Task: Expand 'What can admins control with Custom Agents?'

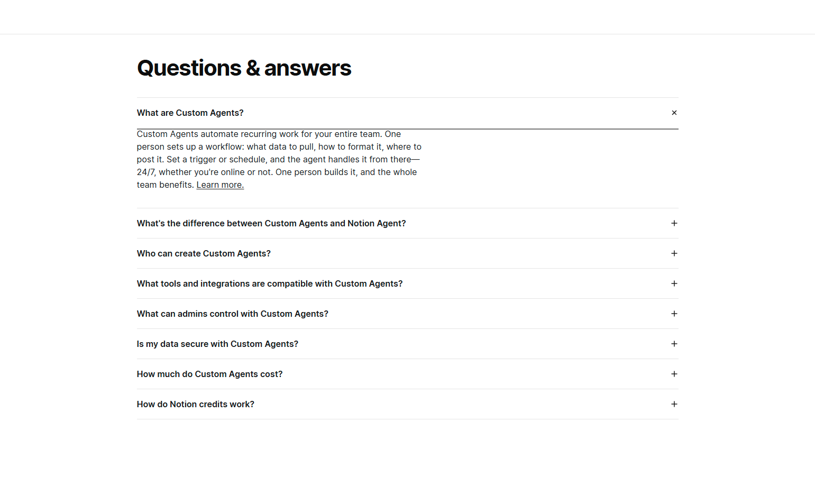Action: 232,314
